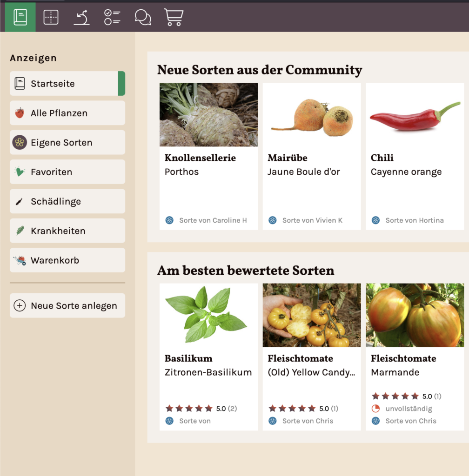Open Warenkorb in the sidebar
The width and height of the screenshot is (469, 476).
[x=67, y=260]
